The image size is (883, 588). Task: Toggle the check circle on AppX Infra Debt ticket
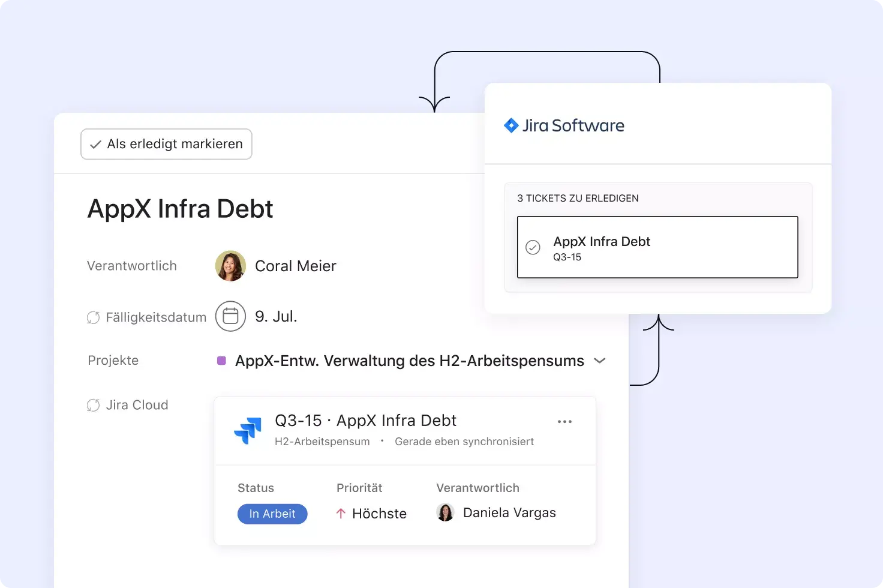(x=533, y=247)
